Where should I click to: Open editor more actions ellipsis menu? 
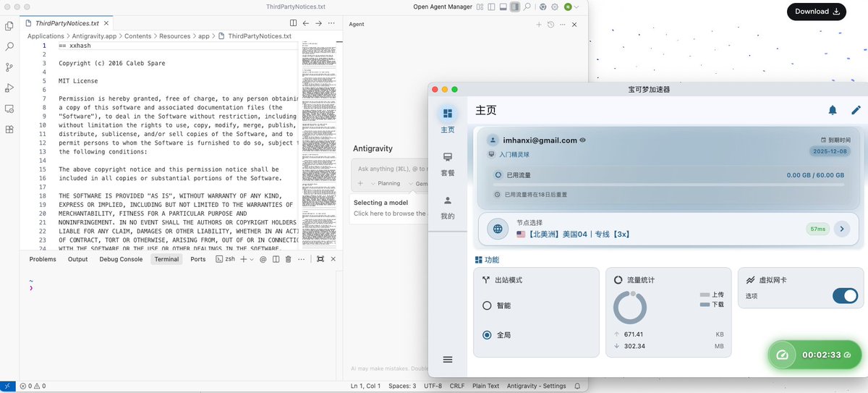tap(331, 23)
